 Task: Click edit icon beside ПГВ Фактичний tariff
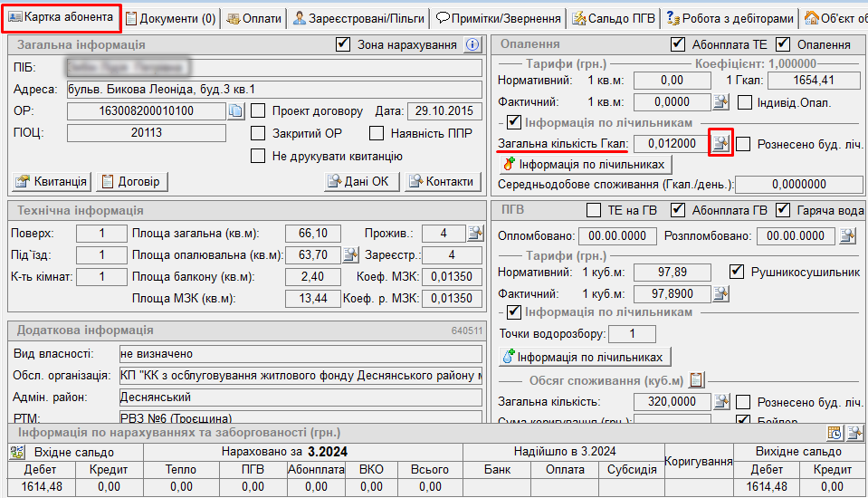coord(720,294)
